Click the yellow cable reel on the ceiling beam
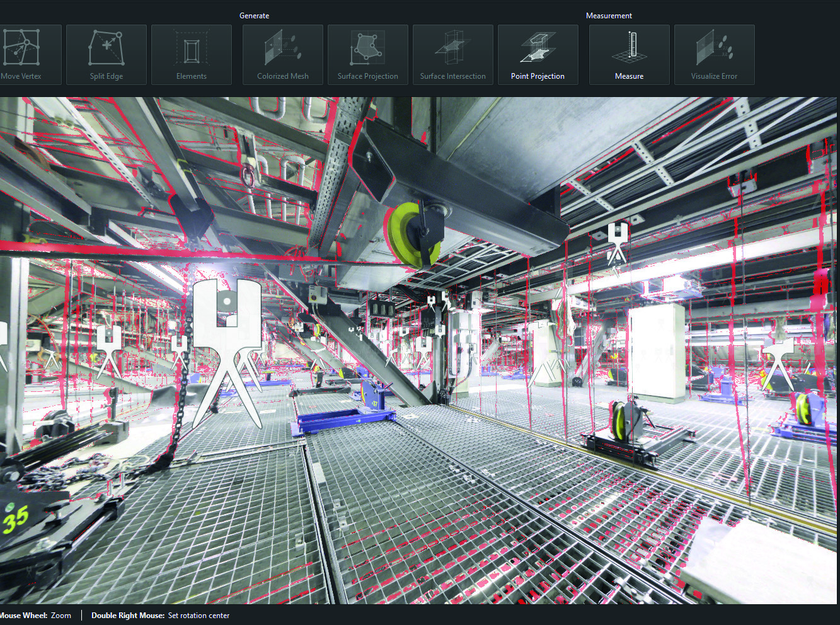The height and width of the screenshot is (625, 840). (x=413, y=230)
